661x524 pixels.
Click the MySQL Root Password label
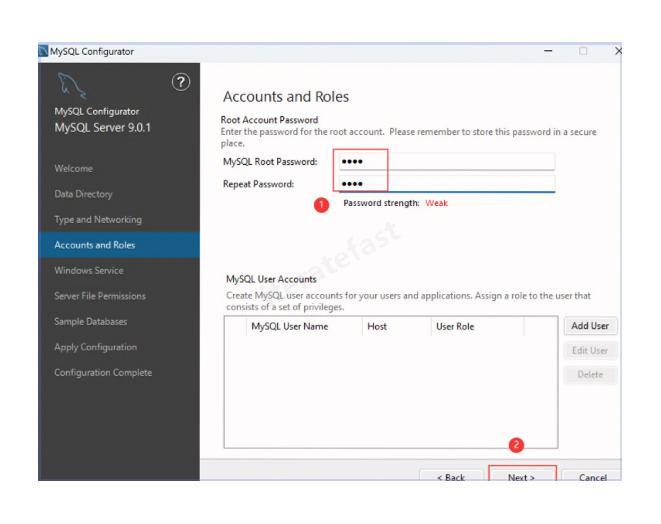(x=270, y=162)
